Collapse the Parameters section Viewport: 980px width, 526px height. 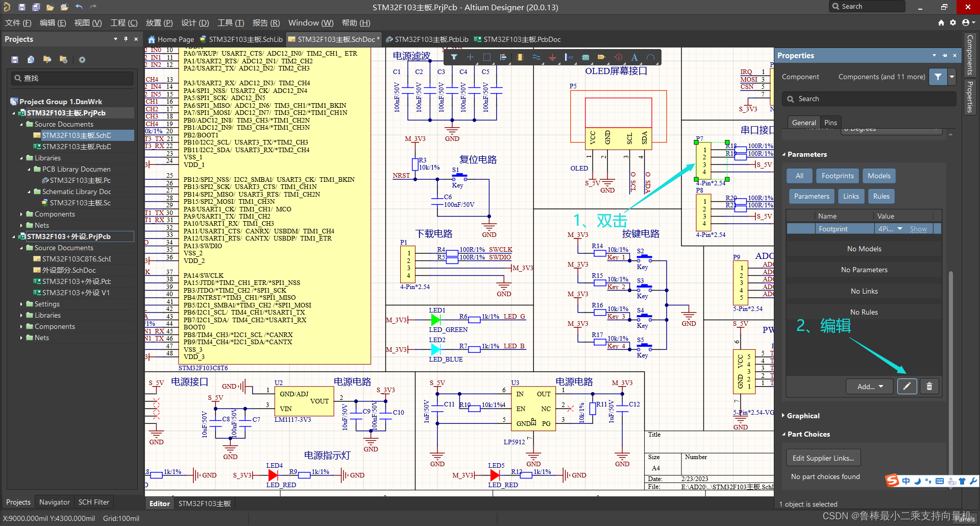784,154
